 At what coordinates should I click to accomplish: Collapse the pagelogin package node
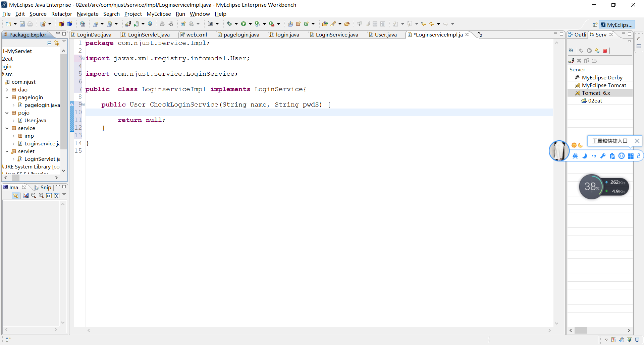[x=7, y=97]
